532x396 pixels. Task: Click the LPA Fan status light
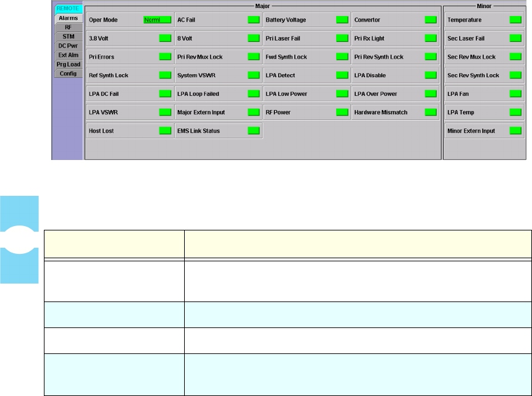(515, 94)
